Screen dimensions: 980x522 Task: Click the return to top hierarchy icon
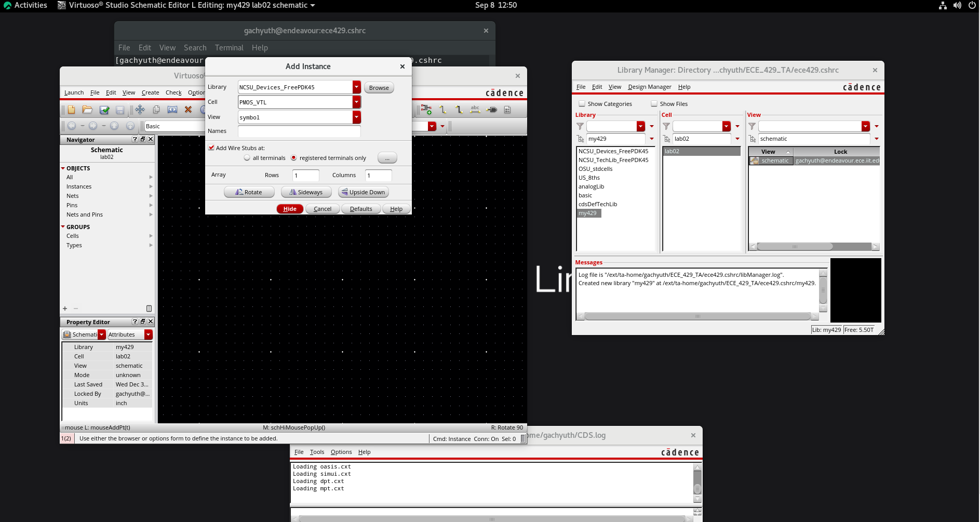click(130, 126)
